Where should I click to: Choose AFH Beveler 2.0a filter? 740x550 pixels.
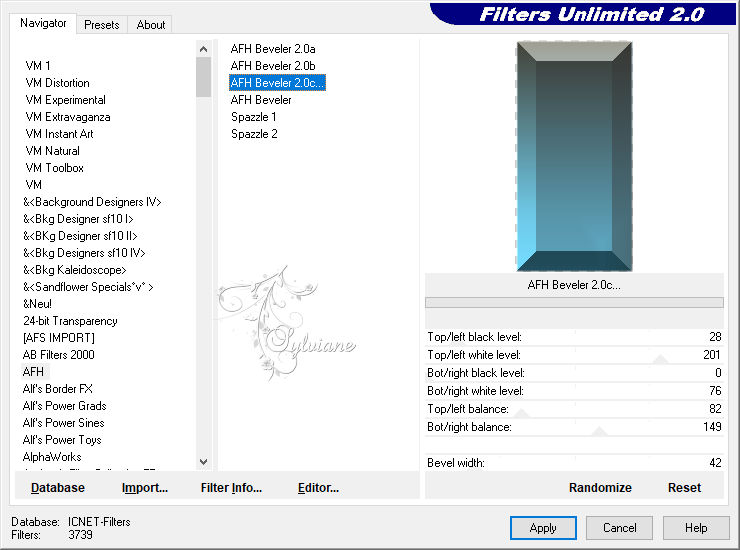point(273,49)
